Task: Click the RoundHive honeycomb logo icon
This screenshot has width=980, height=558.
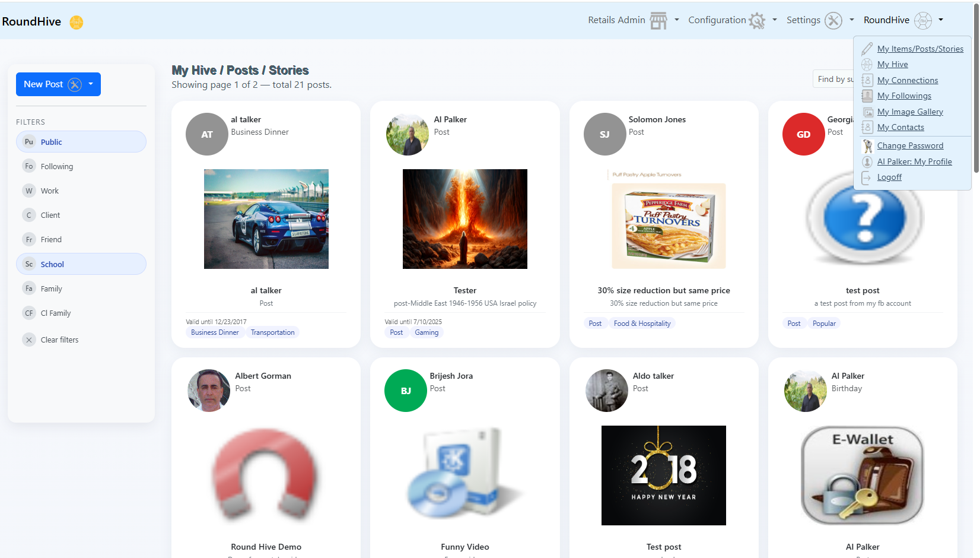Action: 76,22
